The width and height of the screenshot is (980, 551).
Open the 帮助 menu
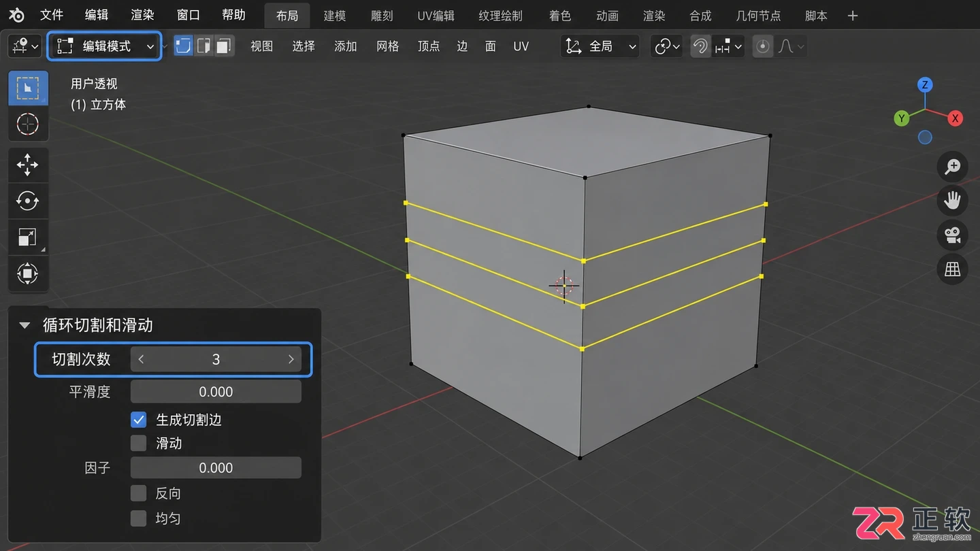233,15
